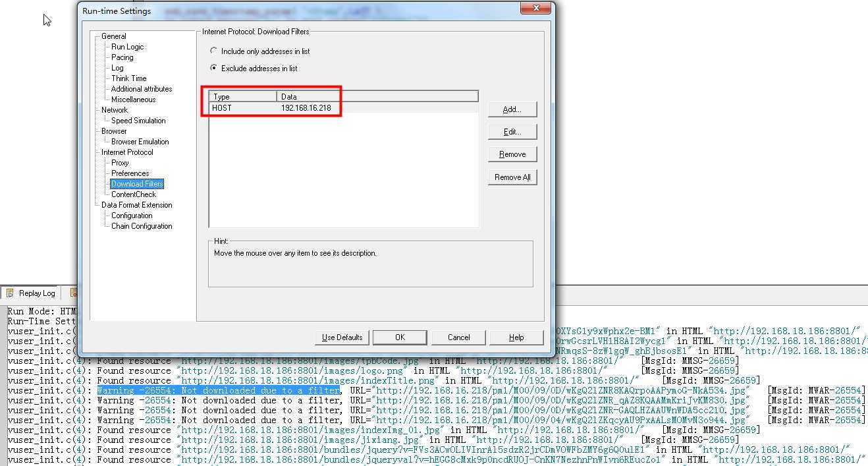Click the filtered URL ending JvKM830.jpg

tap(560, 400)
